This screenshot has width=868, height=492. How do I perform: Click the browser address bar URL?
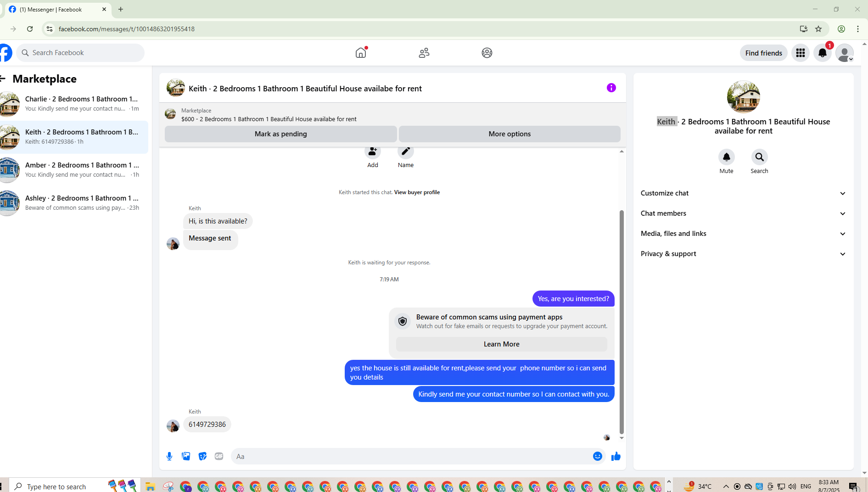pos(127,29)
